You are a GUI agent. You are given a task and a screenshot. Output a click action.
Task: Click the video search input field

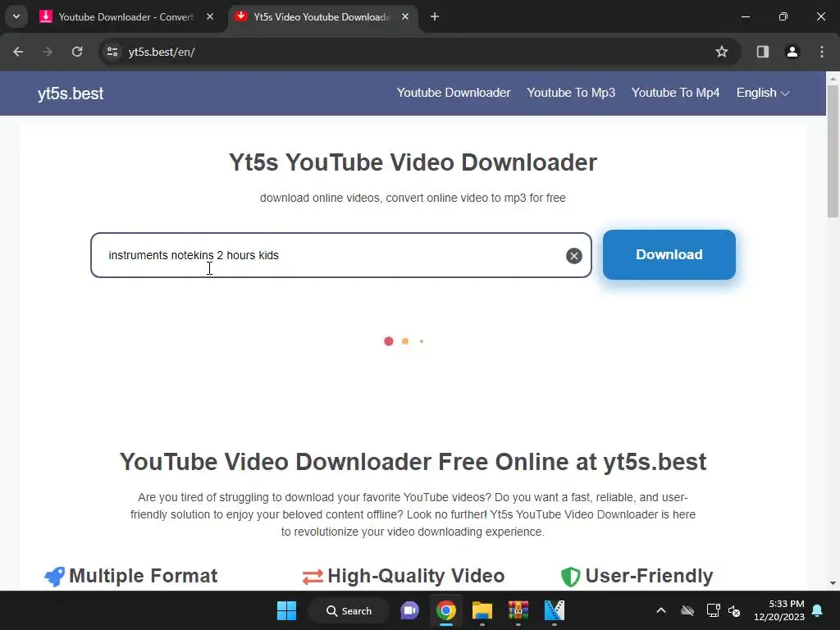340,255
